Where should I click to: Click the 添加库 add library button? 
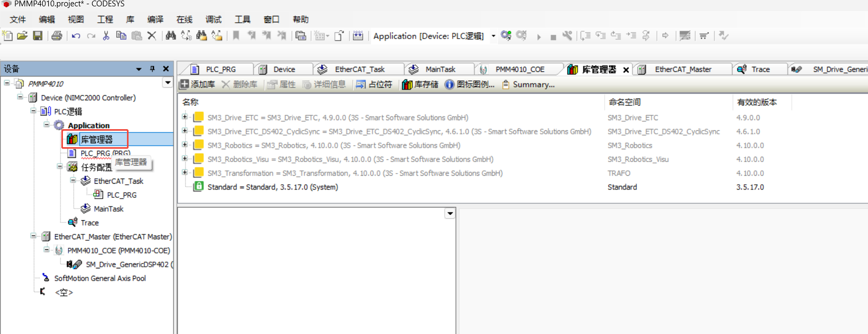pyautogui.click(x=197, y=85)
